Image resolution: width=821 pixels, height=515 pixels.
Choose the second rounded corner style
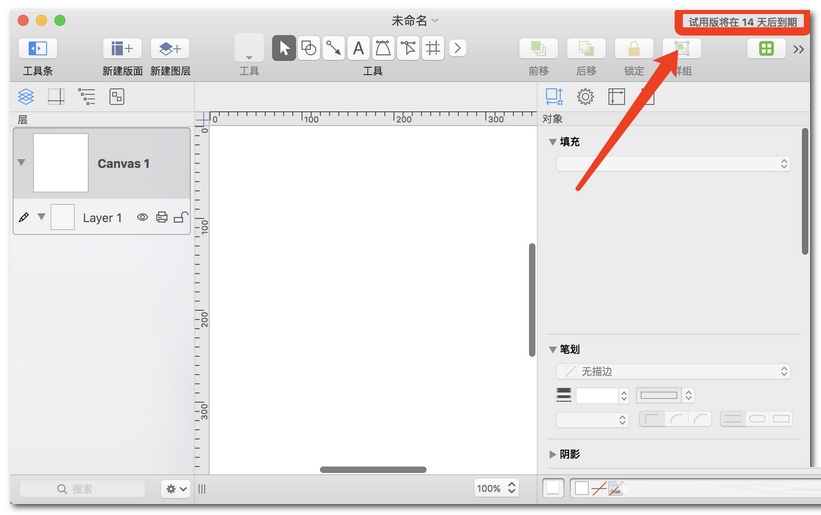[700, 419]
